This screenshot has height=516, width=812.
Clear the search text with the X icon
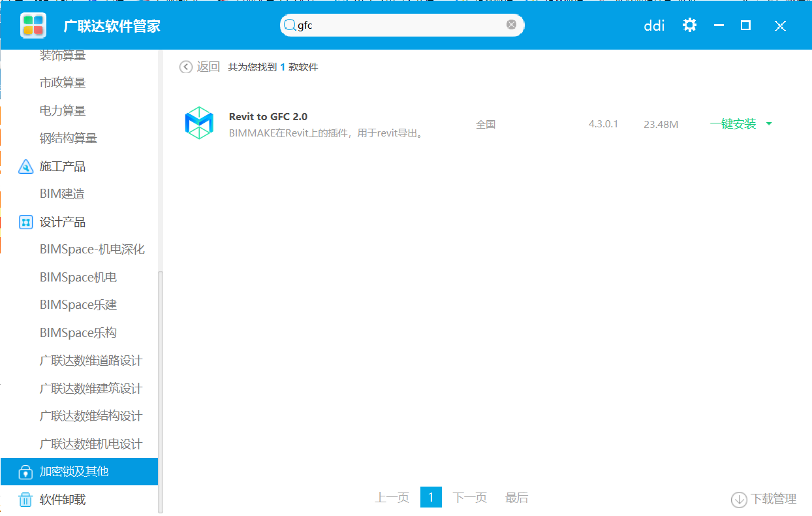(511, 24)
